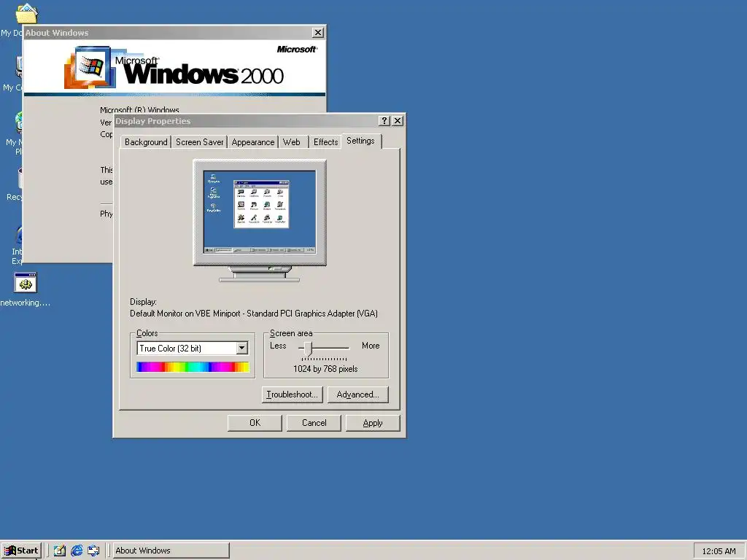Image resolution: width=747 pixels, height=560 pixels.
Task: Select the Settings tab
Action: coord(360,141)
